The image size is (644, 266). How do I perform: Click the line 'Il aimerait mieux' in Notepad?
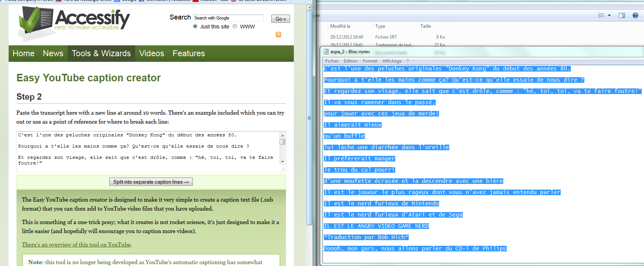pos(353,125)
